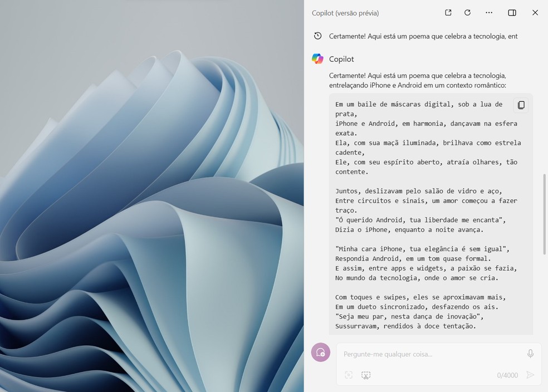Open the ellipsis more options menu
The image size is (548, 392).
point(488,12)
